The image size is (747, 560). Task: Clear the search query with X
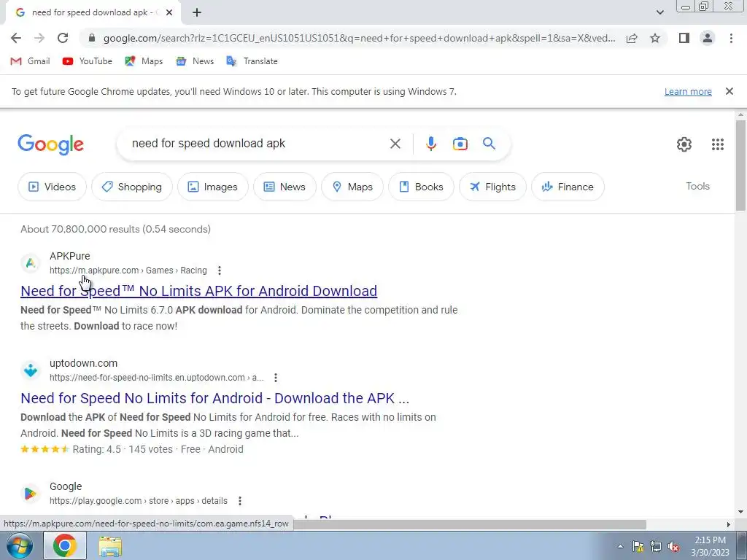pyautogui.click(x=395, y=144)
